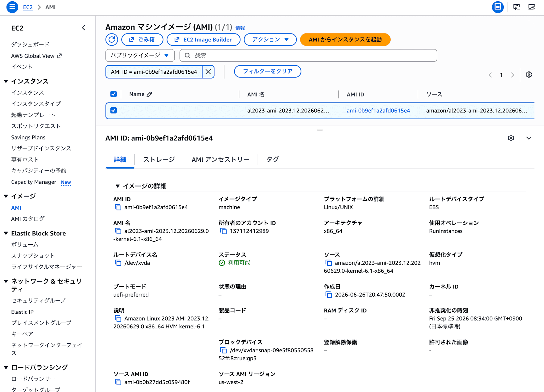Launch instance from AMI button

click(345, 40)
